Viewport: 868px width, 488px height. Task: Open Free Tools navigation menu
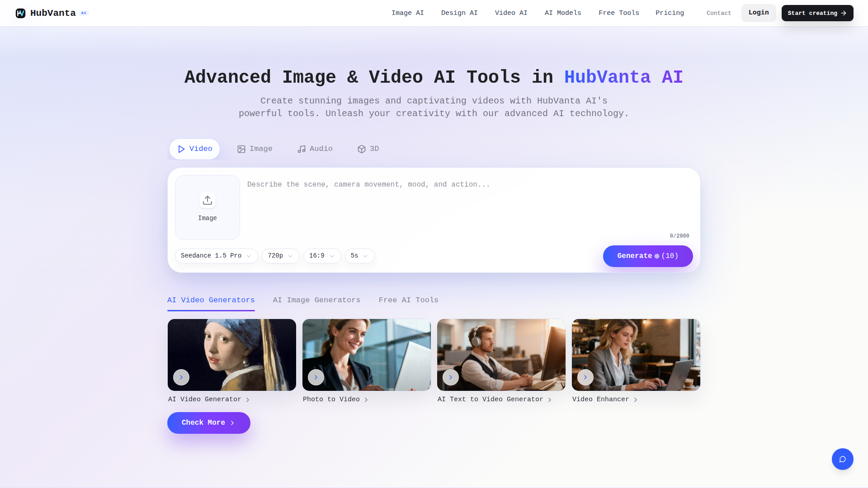pyautogui.click(x=619, y=13)
